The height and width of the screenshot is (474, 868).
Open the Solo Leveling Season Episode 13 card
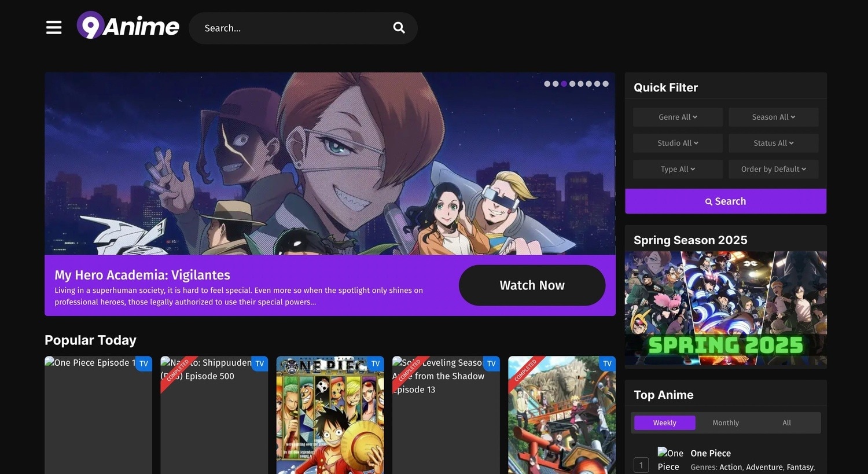pyautogui.click(x=446, y=415)
